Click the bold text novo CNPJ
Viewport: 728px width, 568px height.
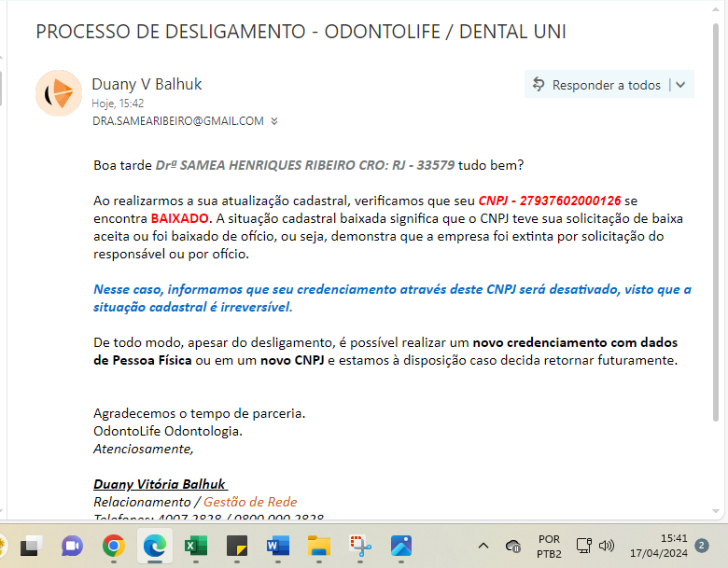(x=292, y=361)
